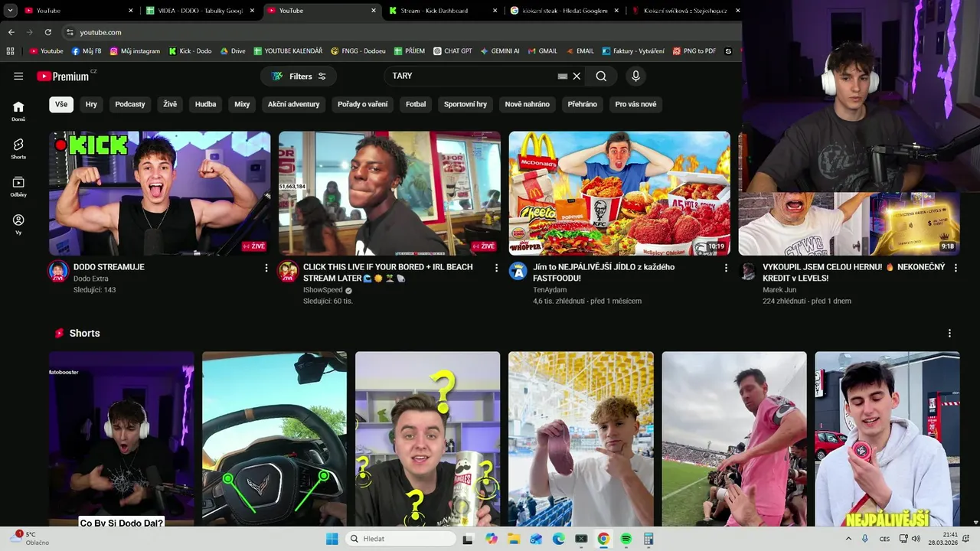Click the Dodo Extra channel avatar

58,271
